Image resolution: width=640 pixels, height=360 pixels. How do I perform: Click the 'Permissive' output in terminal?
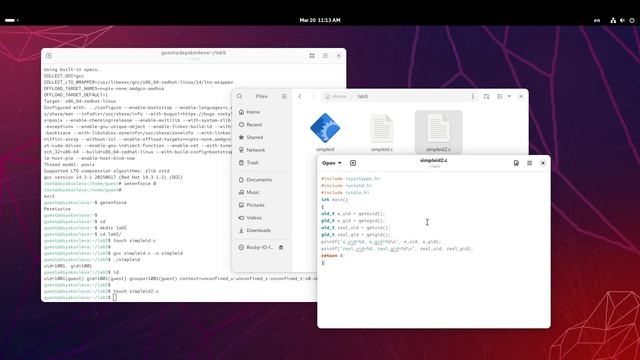57,209
